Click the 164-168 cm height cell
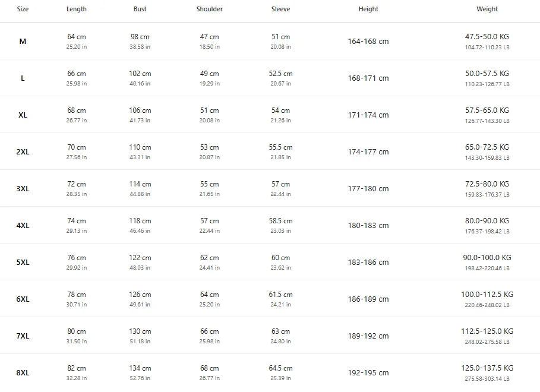 click(x=368, y=42)
